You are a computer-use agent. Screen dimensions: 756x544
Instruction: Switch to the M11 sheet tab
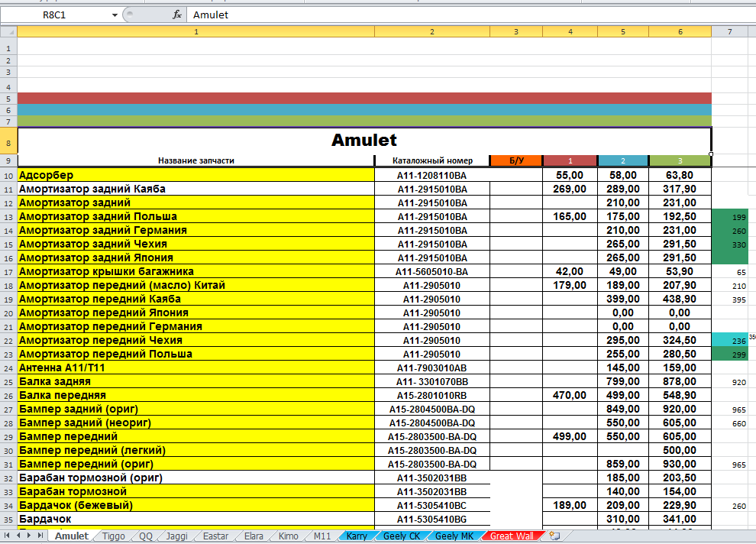click(322, 536)
